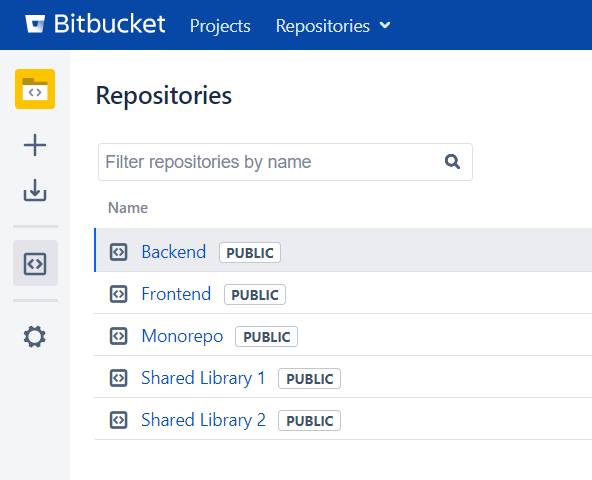
Task: Click the Bitbucket logo icon
Action: tap(35, 24)
